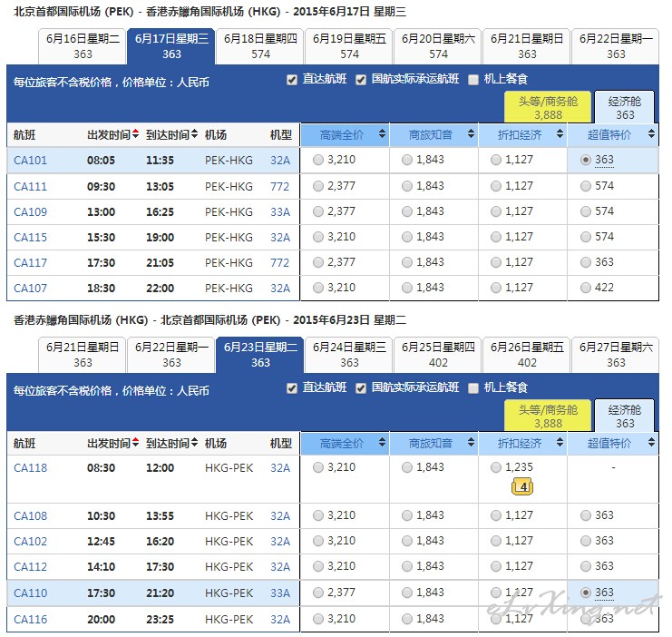Open outbound 经济舱 363 cabin tab
The image size is (672, 637).
pos(625,107)
